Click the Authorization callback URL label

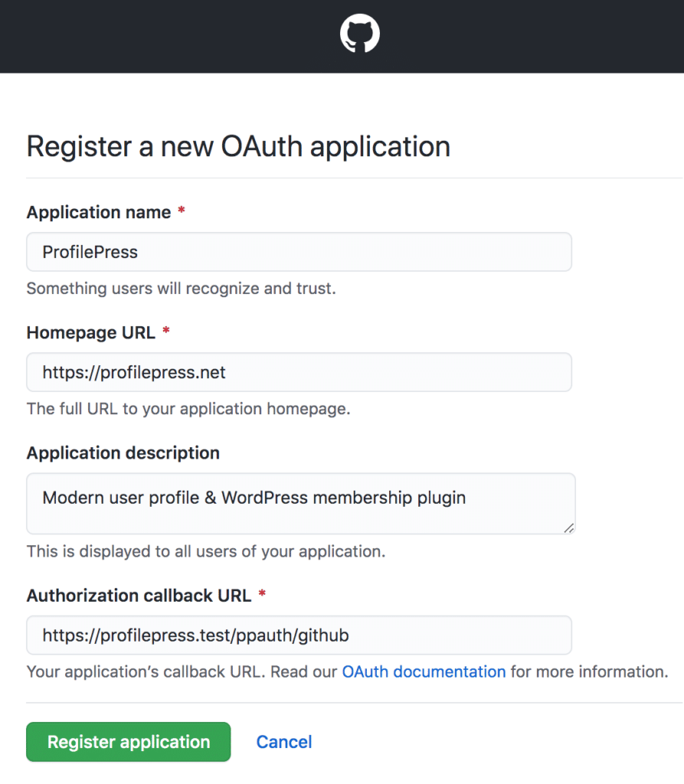[x=139, y=596]
